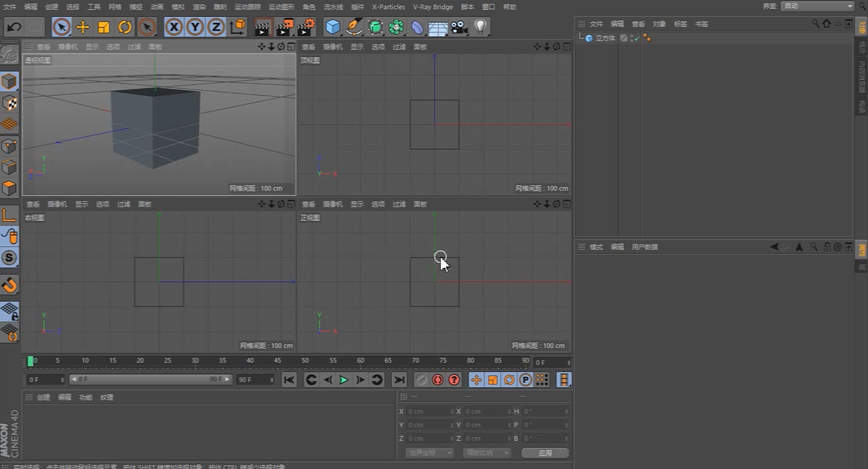Select Polygons mode in left sidebar
Viewport: 868px width, 469px height.
[x=9, y=188]
